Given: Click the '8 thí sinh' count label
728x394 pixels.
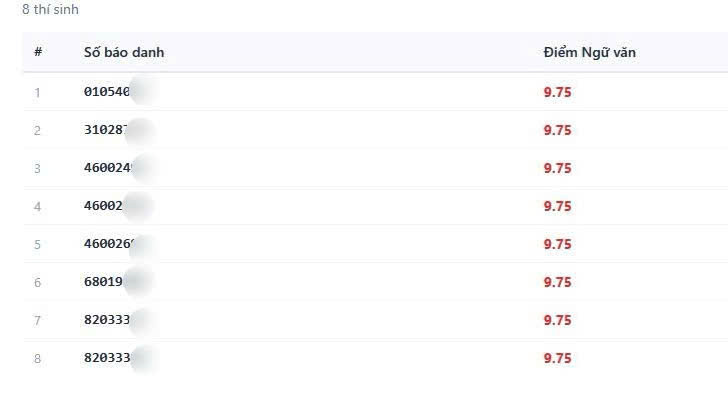Looking at the screenshot, I should point(50,9).
